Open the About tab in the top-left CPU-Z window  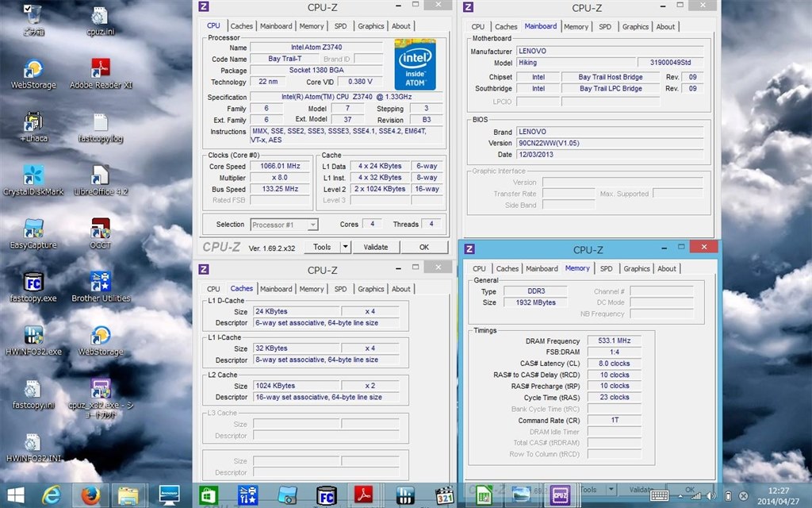[x=400, y=26]
